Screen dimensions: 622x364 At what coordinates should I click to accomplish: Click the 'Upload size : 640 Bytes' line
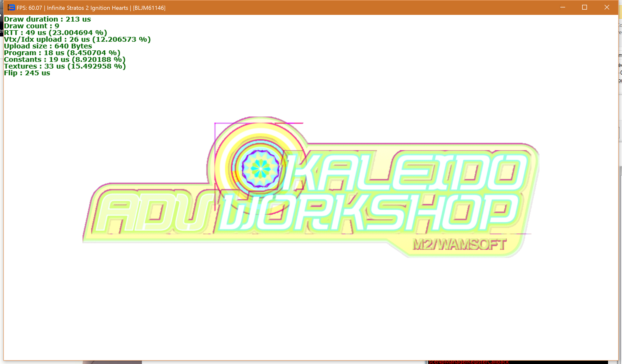48,46
